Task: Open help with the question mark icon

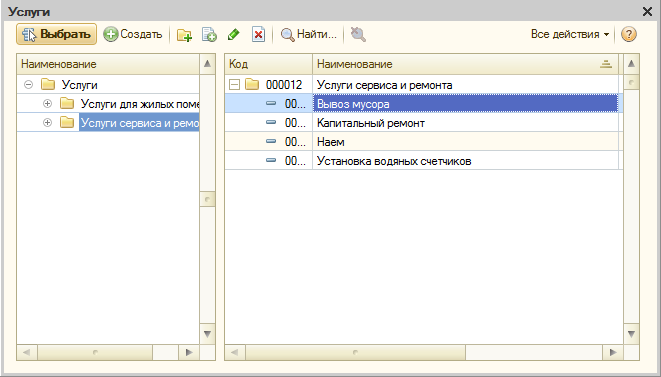Action: [x=629, y=34]
